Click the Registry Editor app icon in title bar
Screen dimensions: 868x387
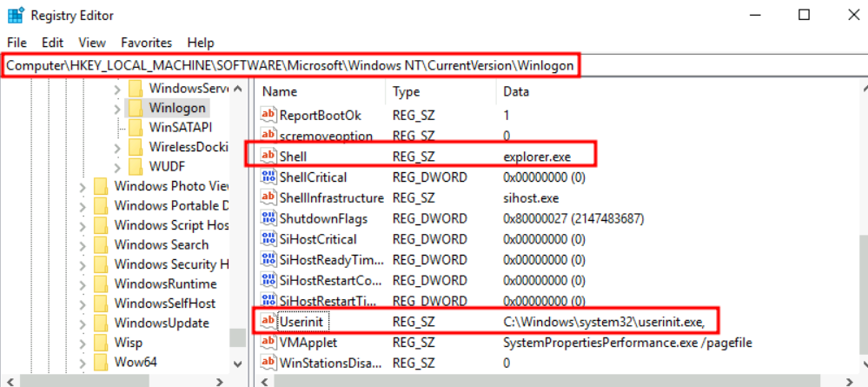pyautogui.click(x=16, y=15)
